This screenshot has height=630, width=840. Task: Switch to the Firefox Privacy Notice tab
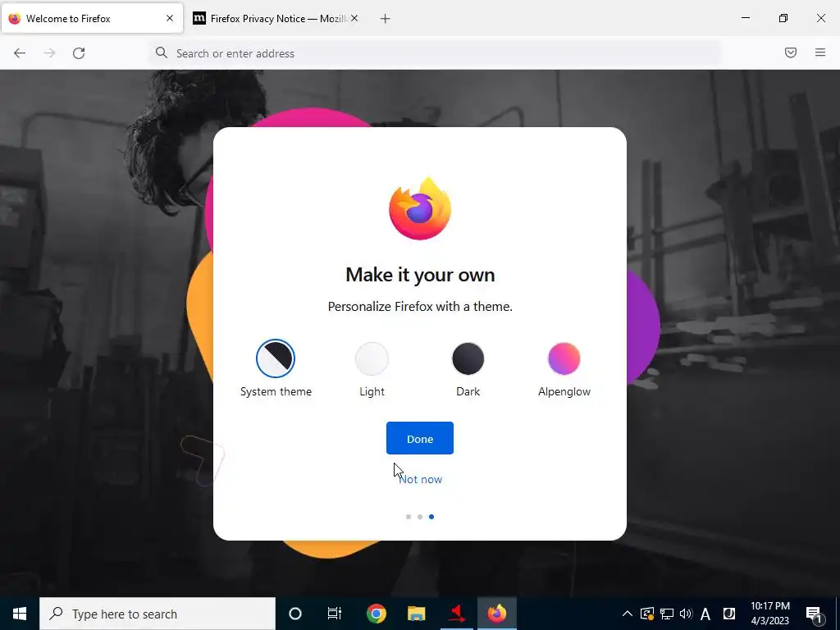pyautogui.click(x=276, y=18)
